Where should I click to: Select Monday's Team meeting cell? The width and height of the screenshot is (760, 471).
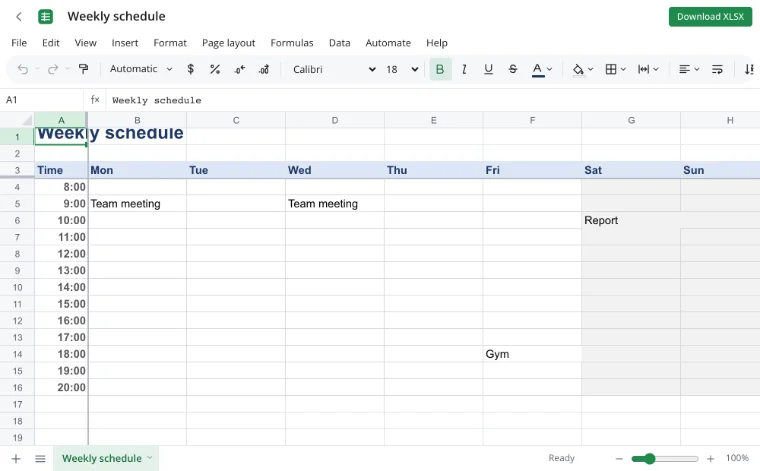coord(137,204)
